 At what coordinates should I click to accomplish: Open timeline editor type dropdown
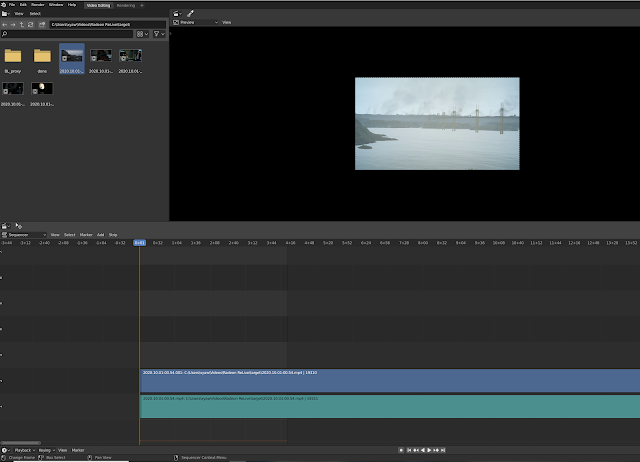tap(6, 450)
